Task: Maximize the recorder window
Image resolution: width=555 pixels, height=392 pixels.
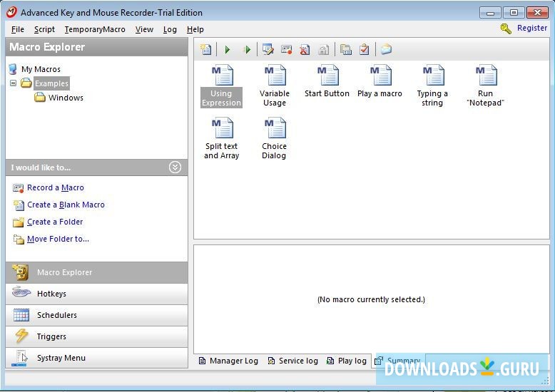Action: (x=514, y=13)
